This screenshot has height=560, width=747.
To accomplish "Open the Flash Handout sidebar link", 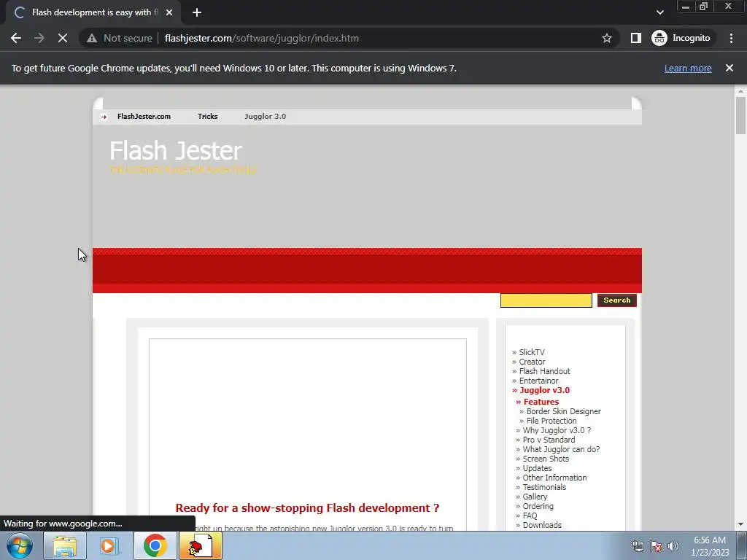I will click(544, 371).
